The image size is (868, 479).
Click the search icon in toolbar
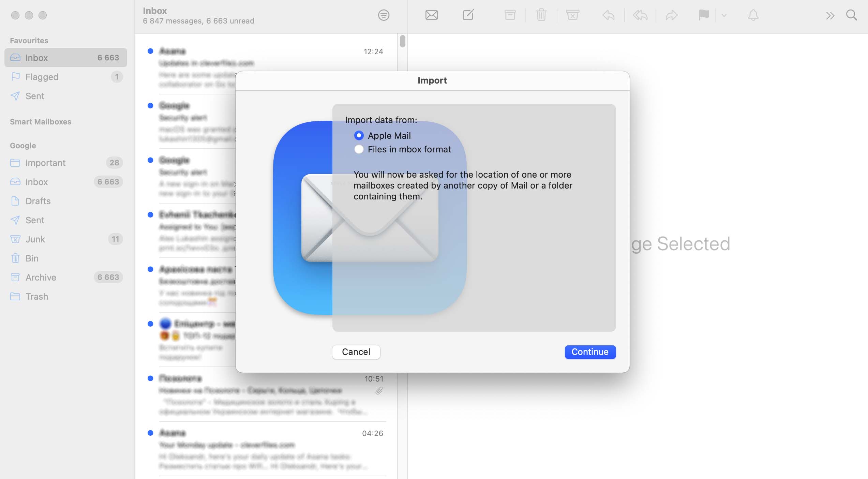[x=851, y=15]
